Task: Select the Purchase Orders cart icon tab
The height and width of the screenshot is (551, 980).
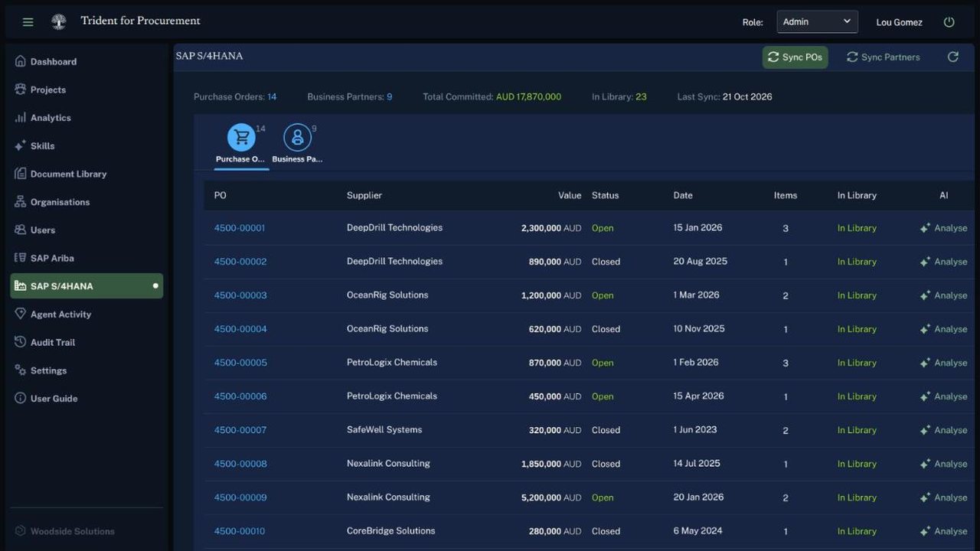Action: (x=241, y=137)
